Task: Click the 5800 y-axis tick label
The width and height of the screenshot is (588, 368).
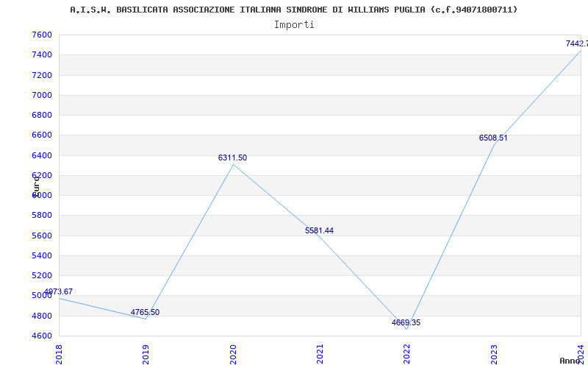Action: pyautogui.click(x=42, y=216)
